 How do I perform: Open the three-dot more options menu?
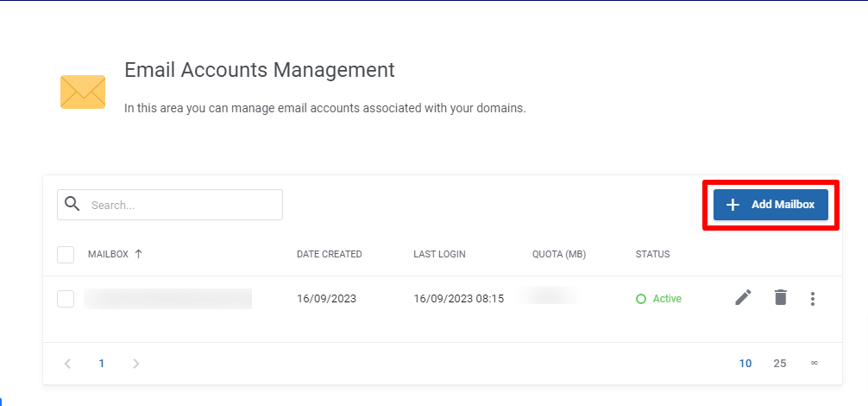pos(812,299)
